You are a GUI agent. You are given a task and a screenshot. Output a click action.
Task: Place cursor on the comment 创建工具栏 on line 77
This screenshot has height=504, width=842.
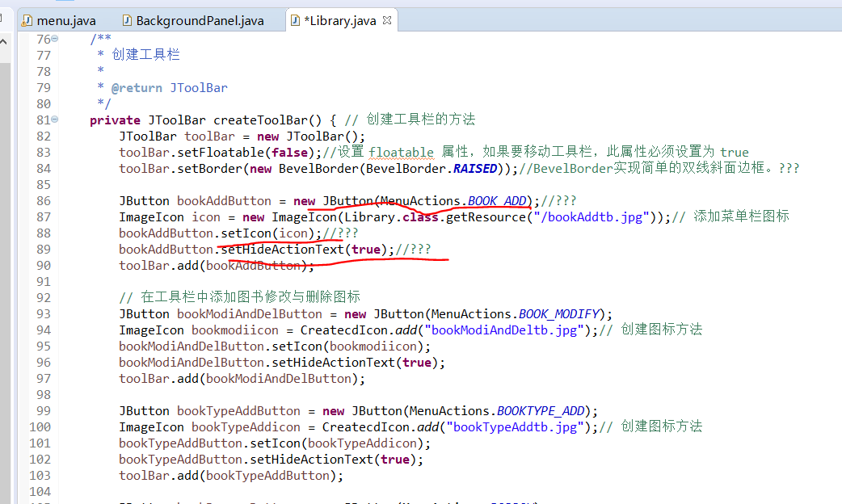point(145,55)
